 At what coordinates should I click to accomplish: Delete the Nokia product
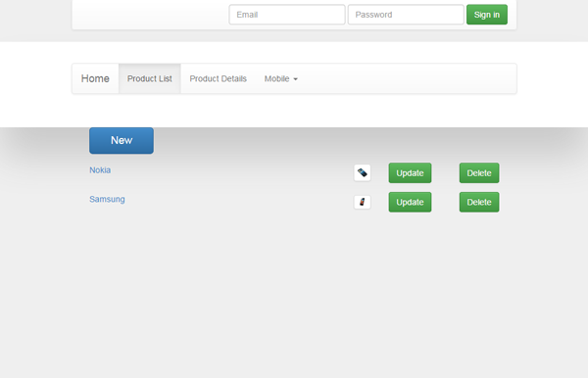click(x=479, y=173)
